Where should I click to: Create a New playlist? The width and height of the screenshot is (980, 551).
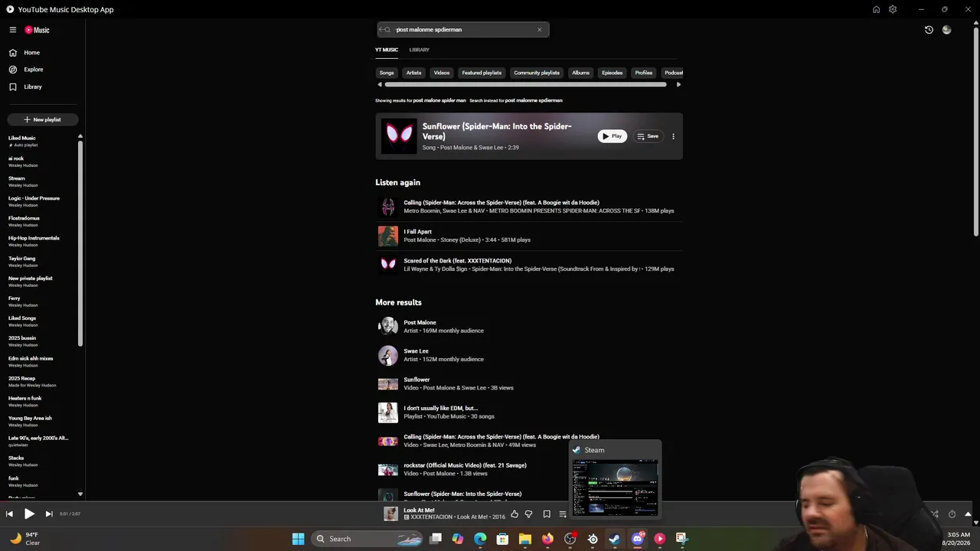coord(42,119)
